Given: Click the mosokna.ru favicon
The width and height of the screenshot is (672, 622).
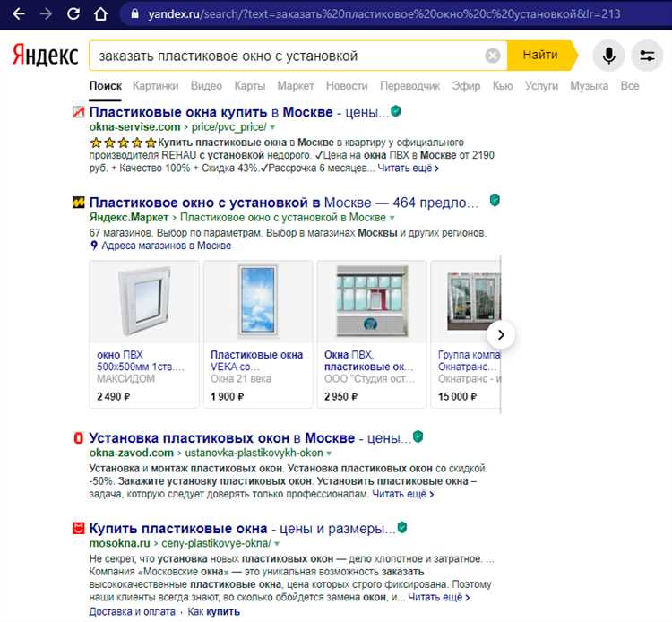Looking at the screenshot, I should [79, 528].
